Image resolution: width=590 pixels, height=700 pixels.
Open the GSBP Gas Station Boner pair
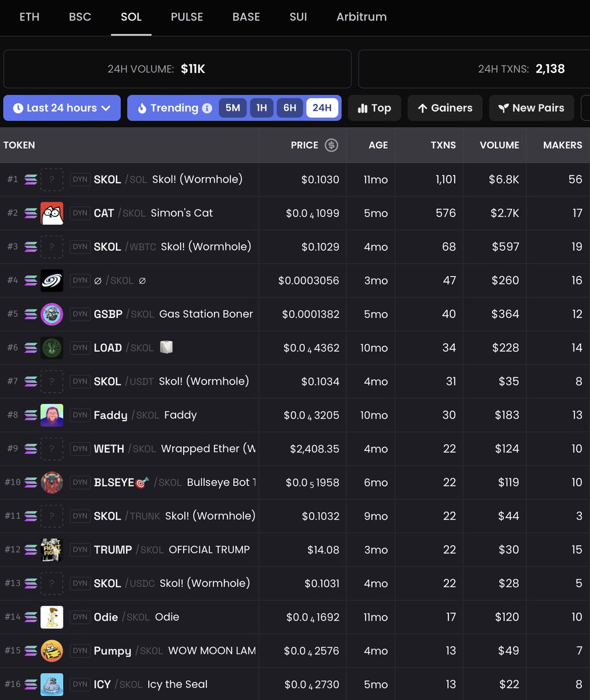coord(295,314)
